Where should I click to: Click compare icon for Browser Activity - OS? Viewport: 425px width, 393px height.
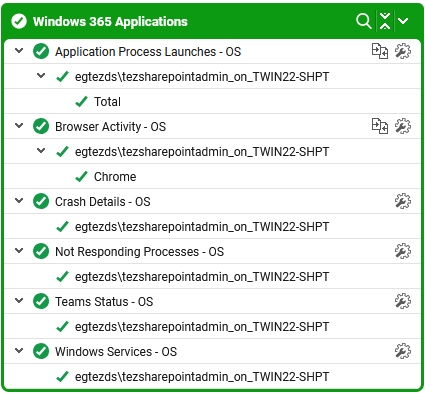(x=380, y=126)
